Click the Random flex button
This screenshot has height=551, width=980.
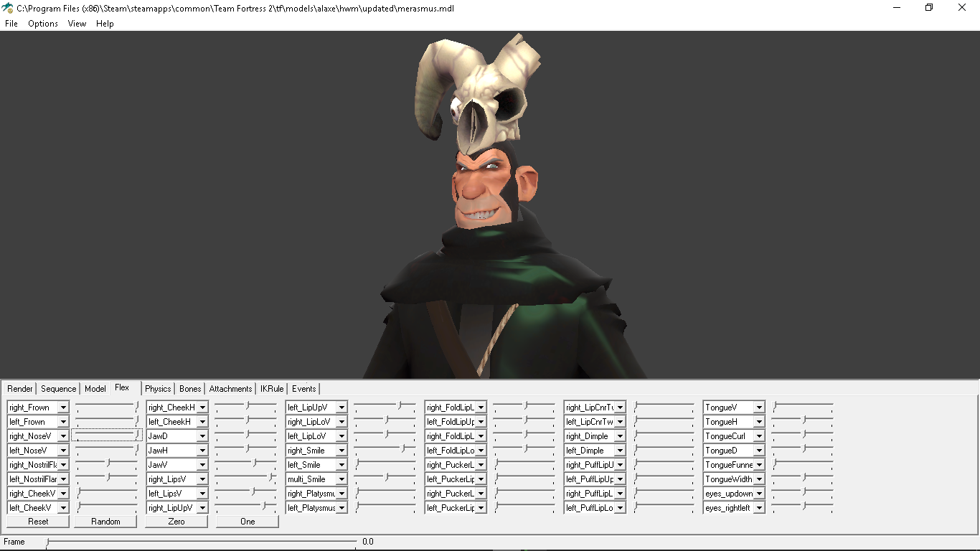click(x=105, y=522)
